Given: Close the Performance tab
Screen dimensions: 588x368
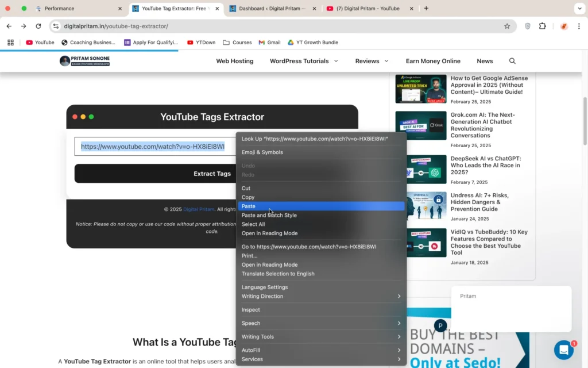Looking at the screenshot, I should coord(120,8).
